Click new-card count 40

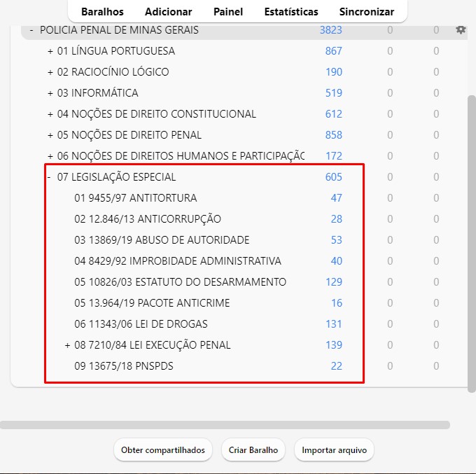pyautogui.click(x=337, y=261)
